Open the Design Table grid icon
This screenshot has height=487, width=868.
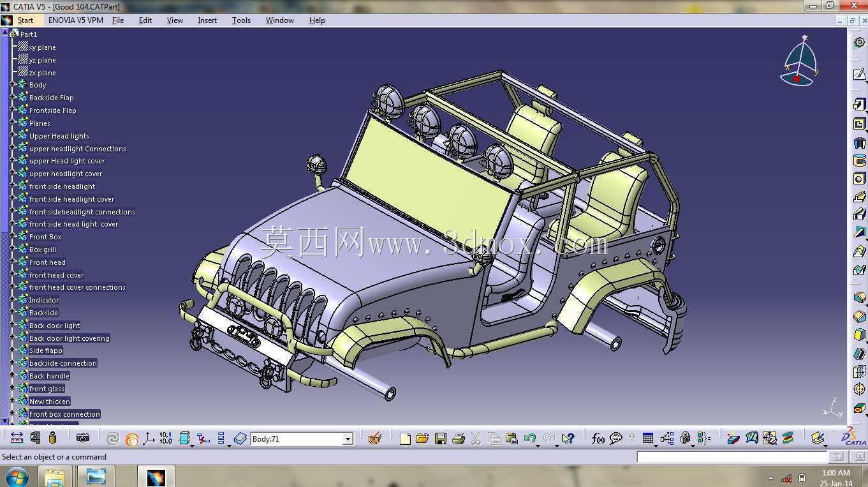pyautogui.click(x=648, y=438)
